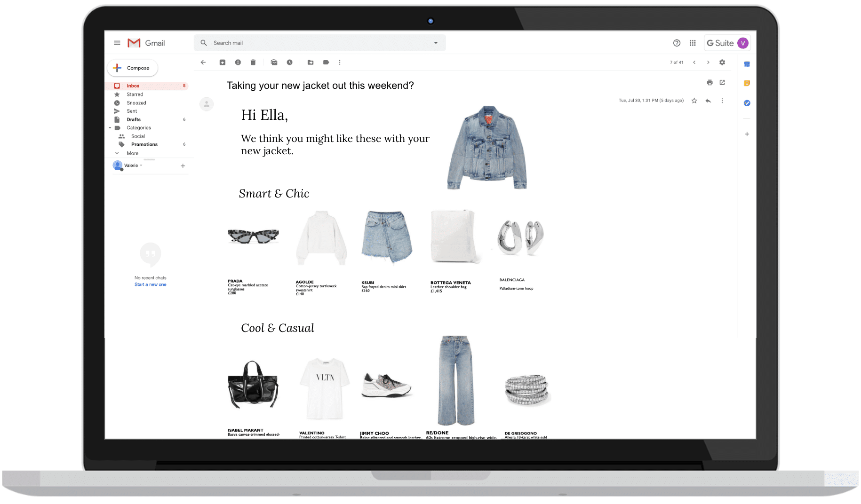The height and width of the screenshot is (504, 861).
Task: Click the email date Tue, Jul 30
Action: pos(651,101)
